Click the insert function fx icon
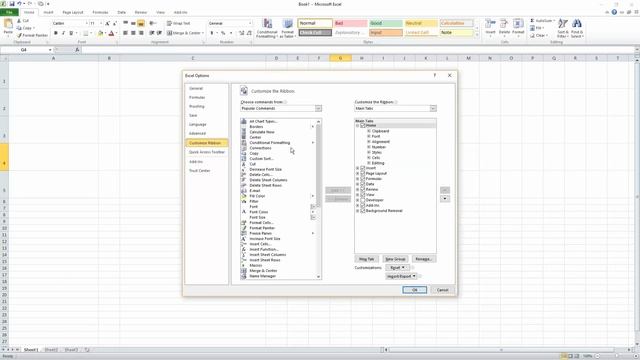 click(x=77, y=50)
